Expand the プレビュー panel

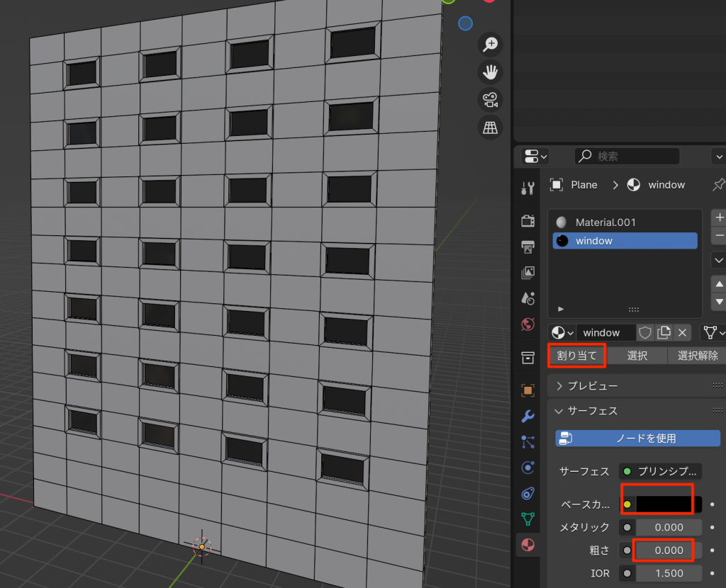[559, 386]
